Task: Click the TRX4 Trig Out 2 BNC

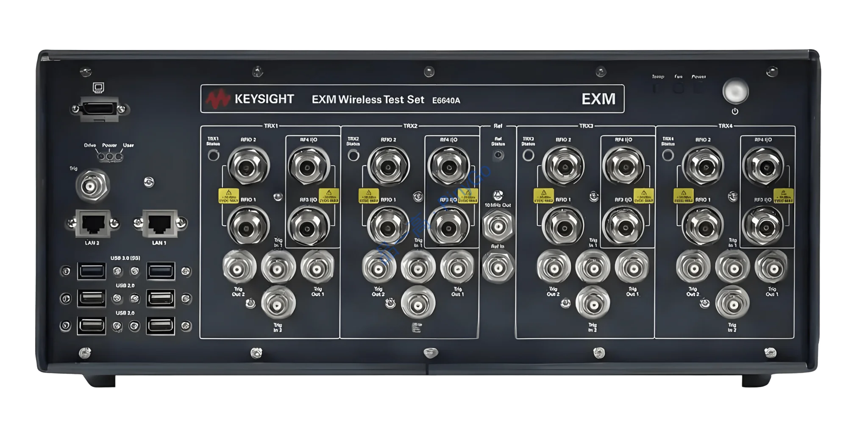Action: (x=693, y=267)
